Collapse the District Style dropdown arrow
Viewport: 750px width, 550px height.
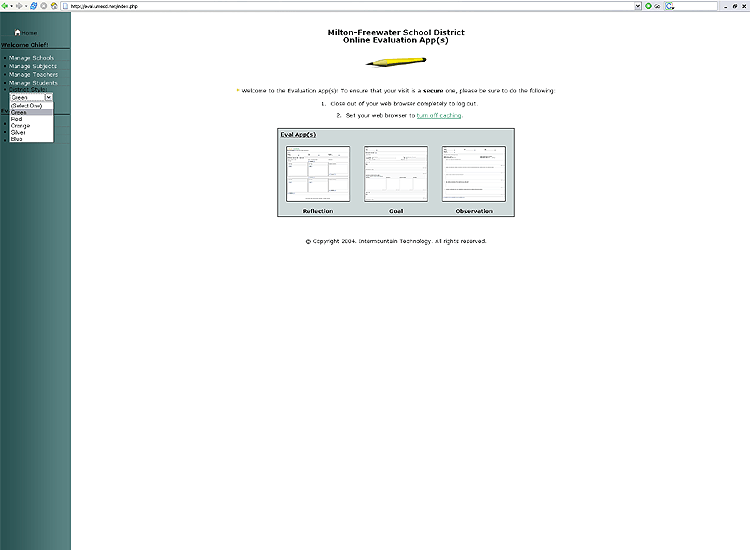[49, 97]
